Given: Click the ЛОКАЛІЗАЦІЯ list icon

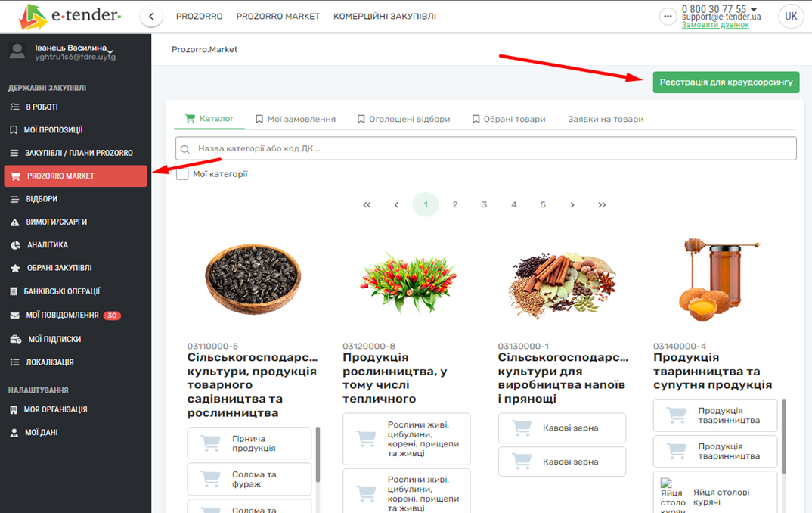Looking at the screenshot, I should (15, 362).
